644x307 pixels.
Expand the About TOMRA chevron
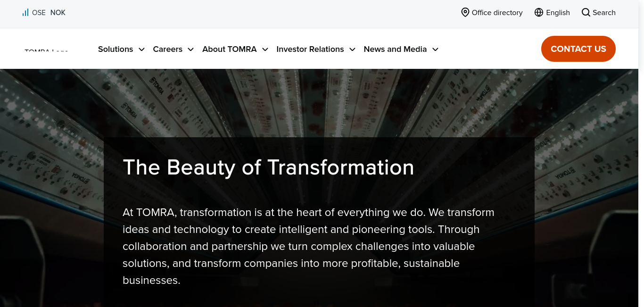click(x=265, y=49)
